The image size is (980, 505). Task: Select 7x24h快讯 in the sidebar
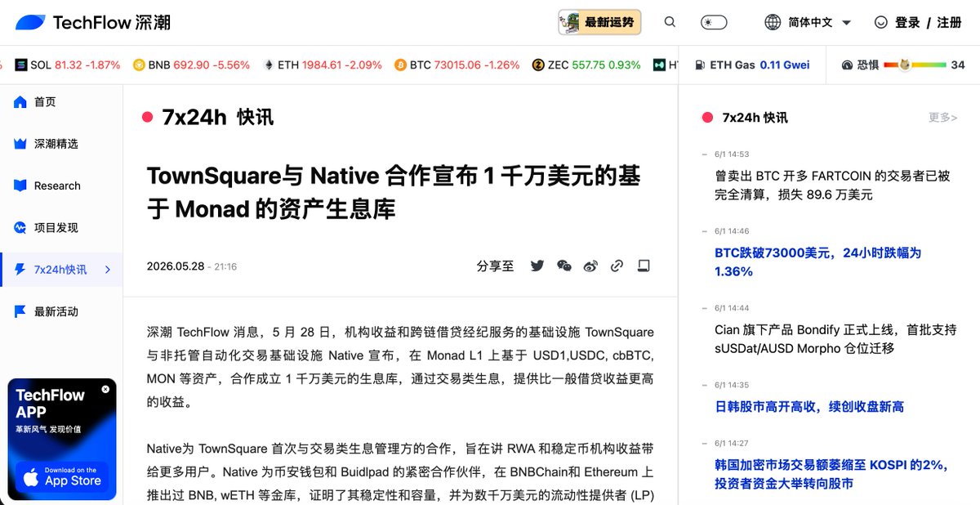click(61, 270)
